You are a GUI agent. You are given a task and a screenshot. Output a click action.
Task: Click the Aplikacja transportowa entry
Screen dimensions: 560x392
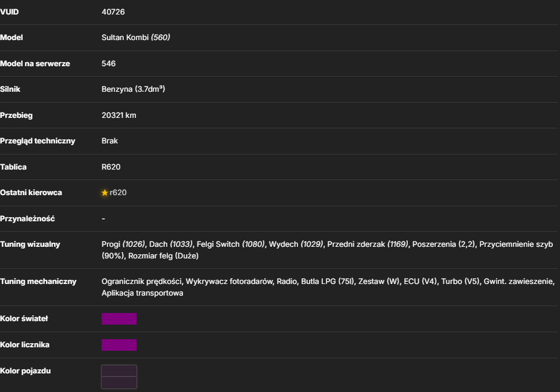point(142,293)
